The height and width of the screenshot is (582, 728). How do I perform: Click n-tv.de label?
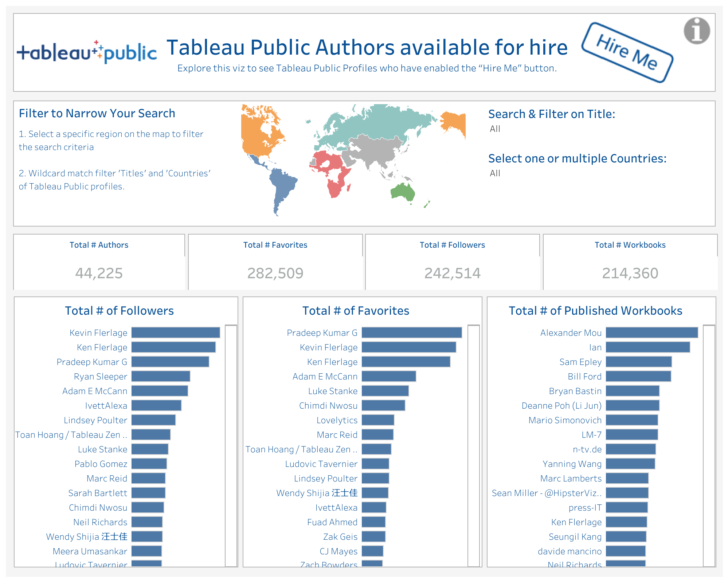[587, 449]
